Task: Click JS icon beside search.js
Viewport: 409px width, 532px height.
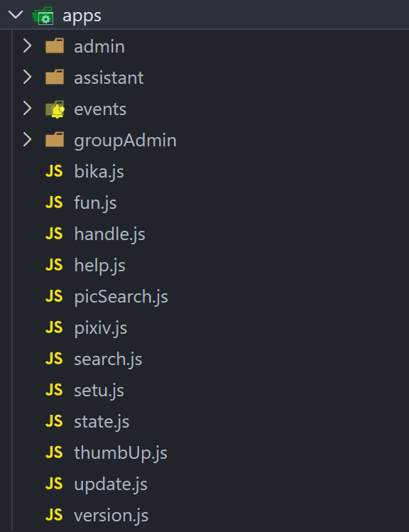Action: tap(54, 358)
